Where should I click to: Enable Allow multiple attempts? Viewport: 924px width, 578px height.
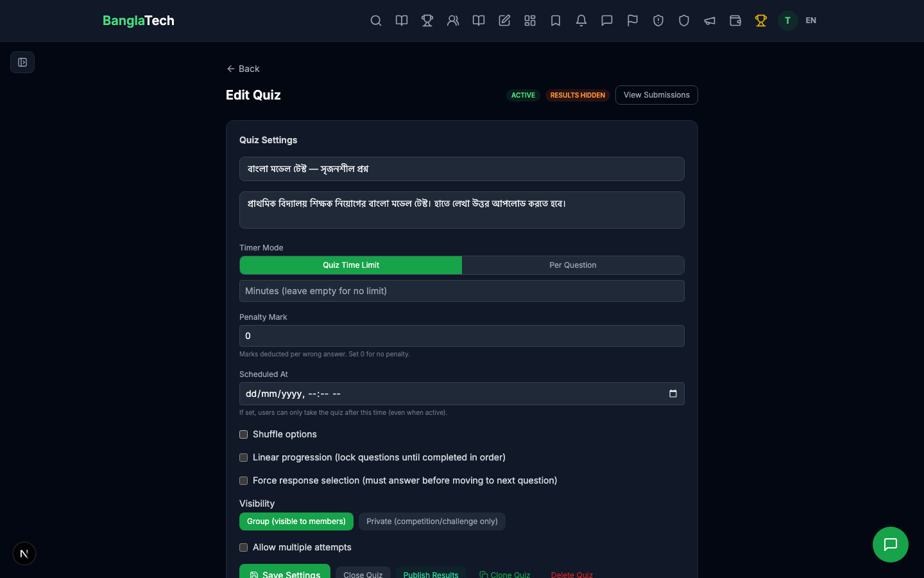(243, 548)
